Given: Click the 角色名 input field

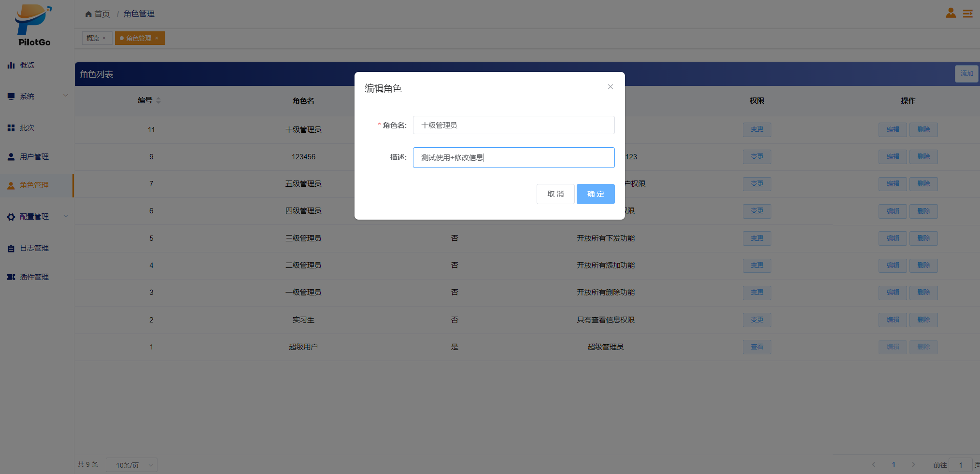Looking at the screenshot, I should click(513, 125).
